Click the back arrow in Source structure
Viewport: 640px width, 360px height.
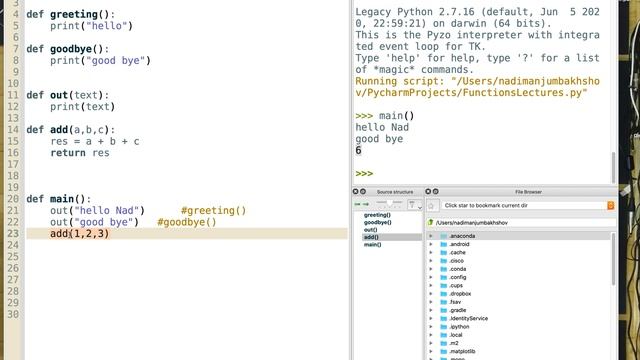click(357, 204)
